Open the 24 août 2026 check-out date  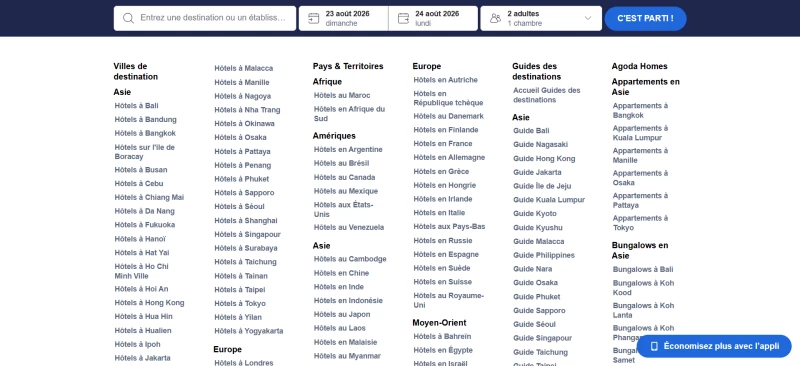point(433,18)
